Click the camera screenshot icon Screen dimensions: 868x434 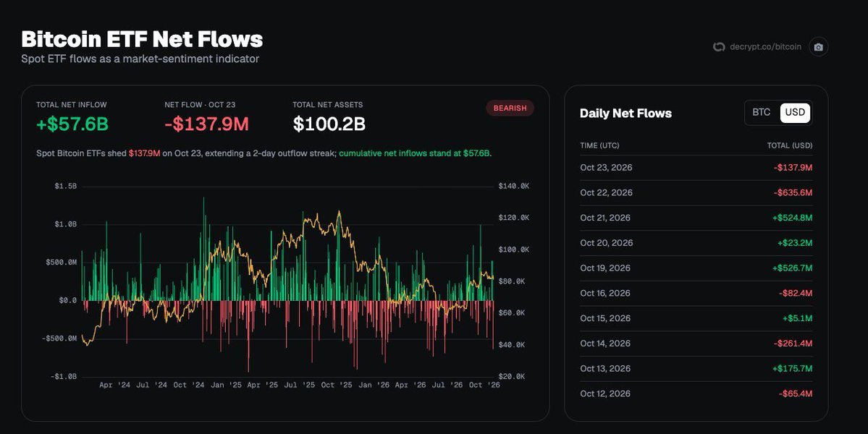pos(818,47)
